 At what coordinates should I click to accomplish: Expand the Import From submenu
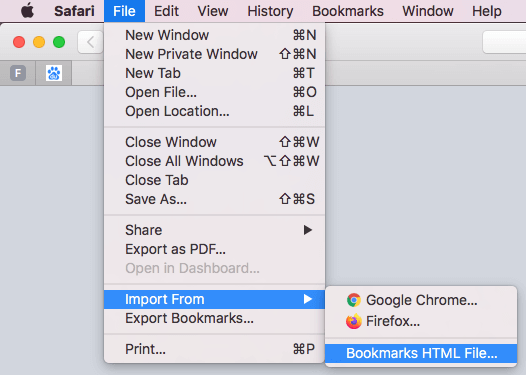tap(214, 299)
